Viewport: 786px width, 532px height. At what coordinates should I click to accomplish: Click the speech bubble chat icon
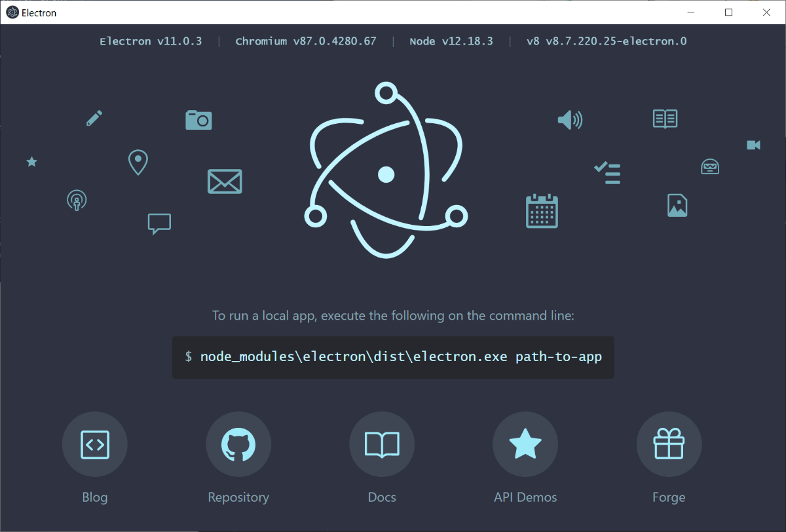point(159,224)
